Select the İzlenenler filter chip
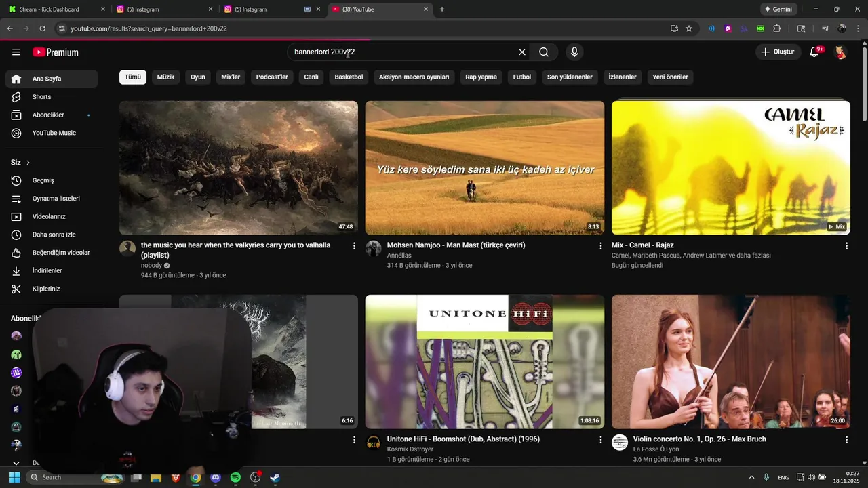 click(623, 77)
